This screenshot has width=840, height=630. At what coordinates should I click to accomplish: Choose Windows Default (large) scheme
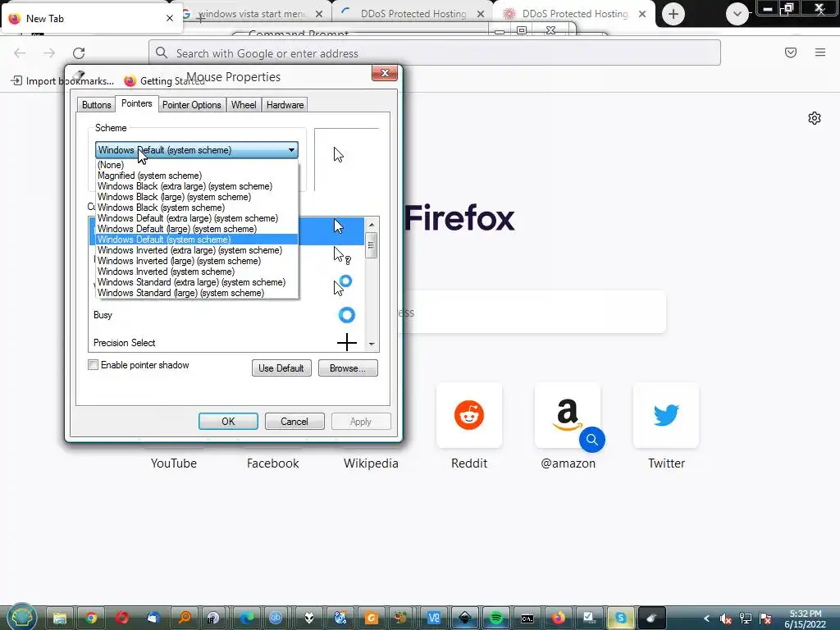197,230
